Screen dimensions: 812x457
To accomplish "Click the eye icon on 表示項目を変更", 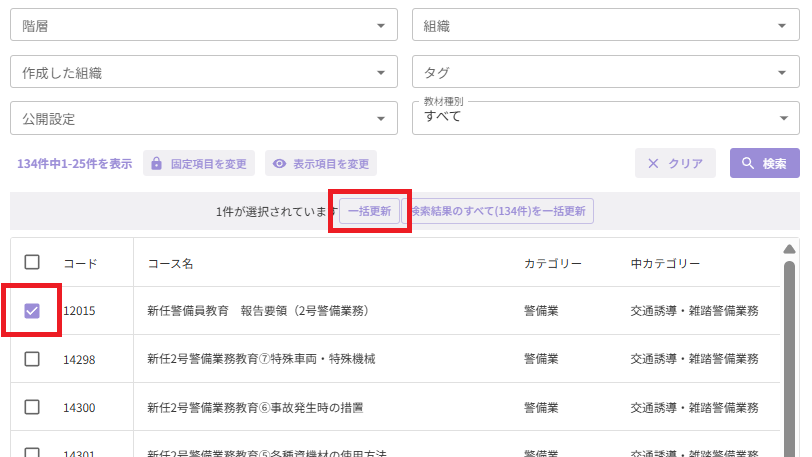I will click(x=279, y=164).
